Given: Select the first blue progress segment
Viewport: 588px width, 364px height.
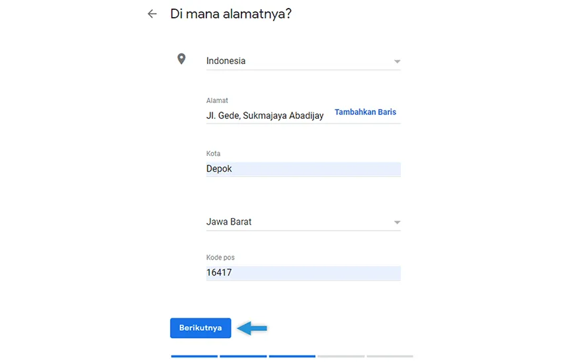Looking at the screenshot, I should [194, 356].
